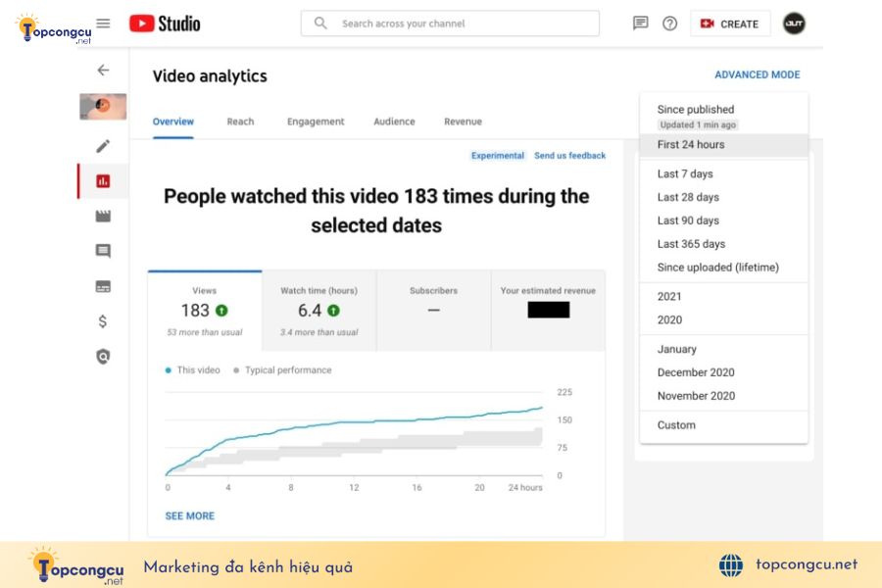Click the YouTube Studio logo
882x588 pixels.
(165, 24)
